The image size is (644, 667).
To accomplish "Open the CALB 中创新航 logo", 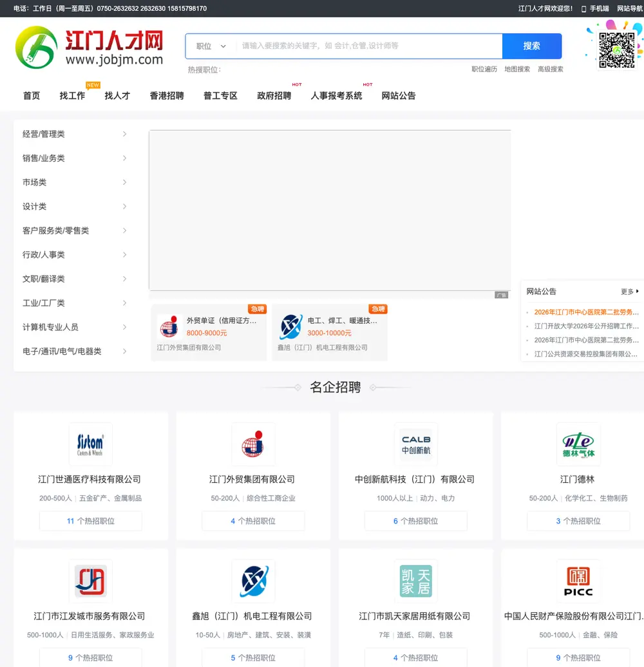I will click(x=416, y=444).
